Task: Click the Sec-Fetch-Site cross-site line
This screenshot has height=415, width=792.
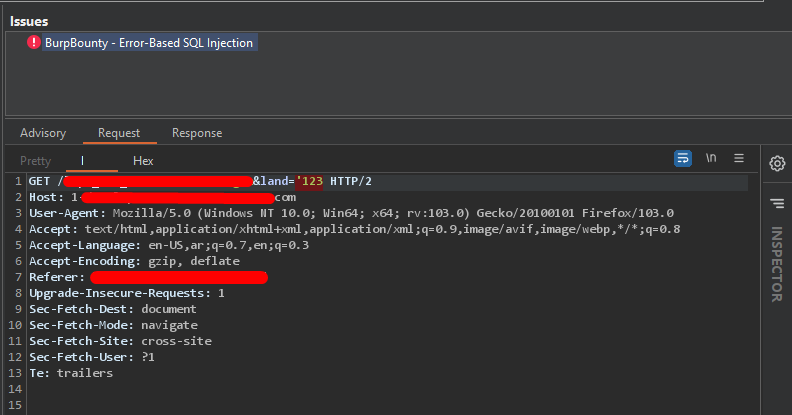Action: (x=120, y=341)
